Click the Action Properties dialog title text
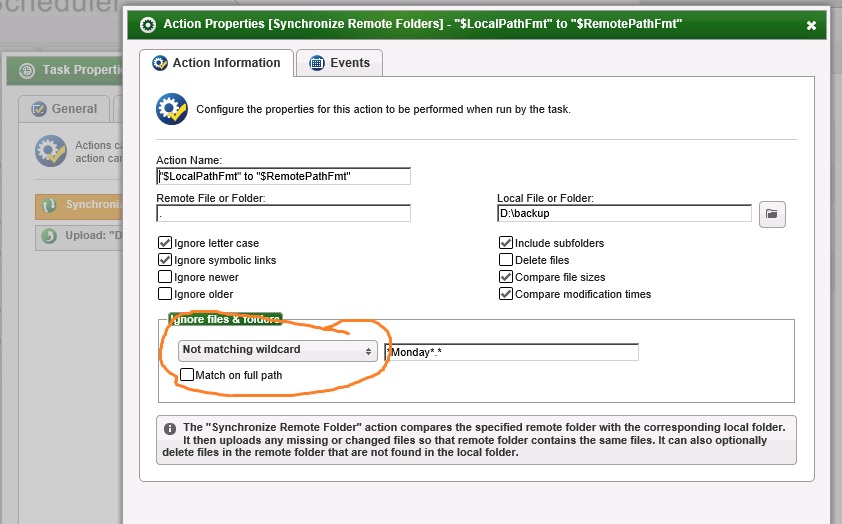 point(423,24)
